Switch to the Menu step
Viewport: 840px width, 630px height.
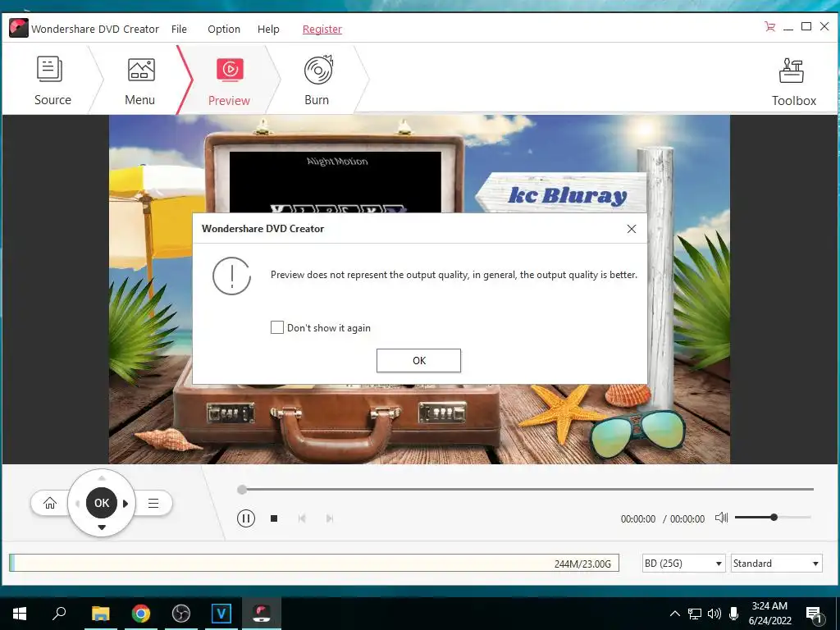coord(139,80)
